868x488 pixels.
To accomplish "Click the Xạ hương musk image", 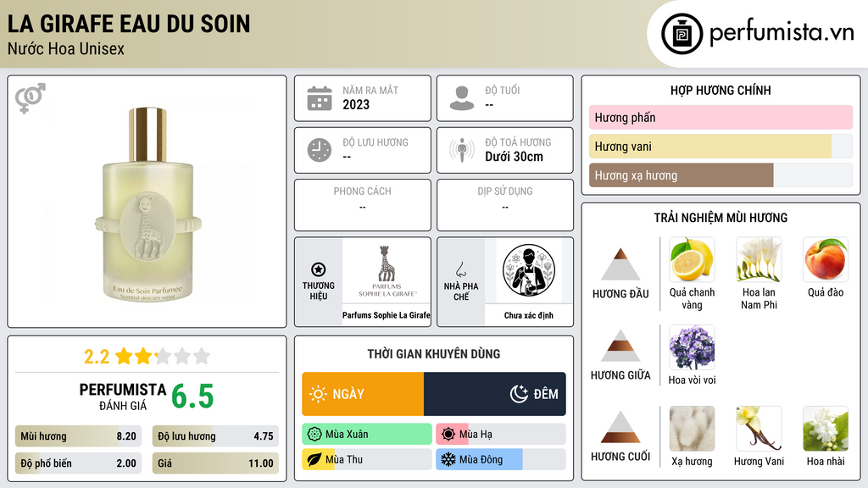I will tap(692, 429).
